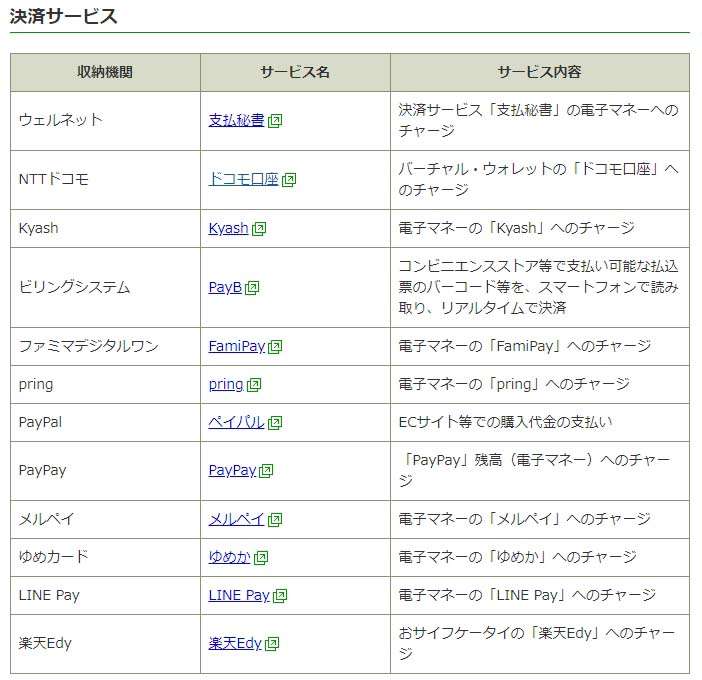Select the Kyash institution cell
Image resolution: width=702 pixels, height=680 pixels.
tap(105, 228)
